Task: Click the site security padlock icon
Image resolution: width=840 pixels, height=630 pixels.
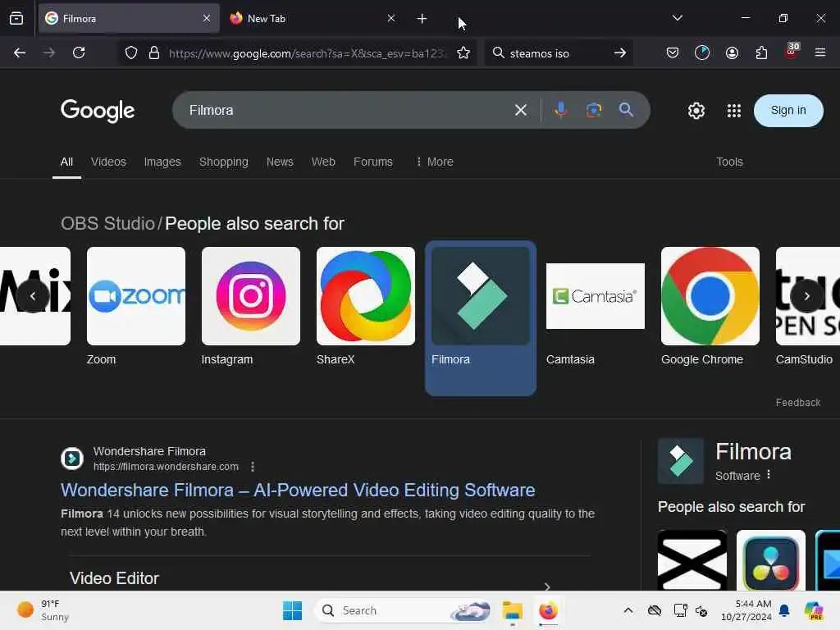Action: (x=154, y=52)
